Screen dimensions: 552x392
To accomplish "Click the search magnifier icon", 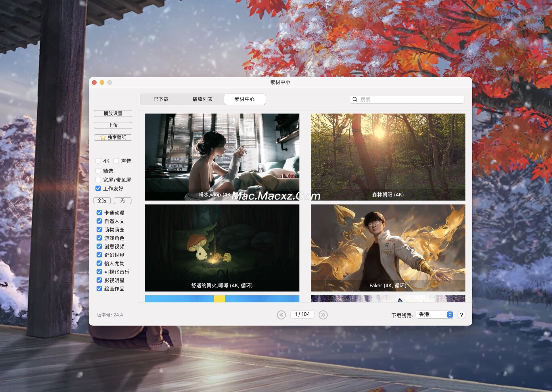I will (x=355, y=100).
